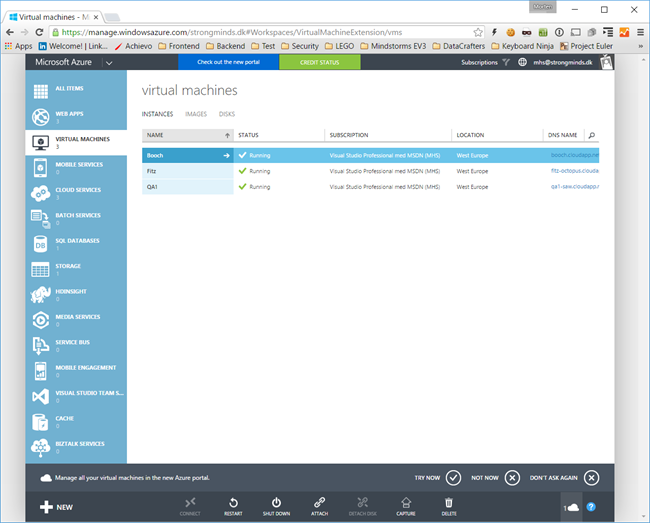Screen dimensions: 650x523
Task: Click the Subscriptions filter
Action: pyautogui.click(x=485, y=62)
